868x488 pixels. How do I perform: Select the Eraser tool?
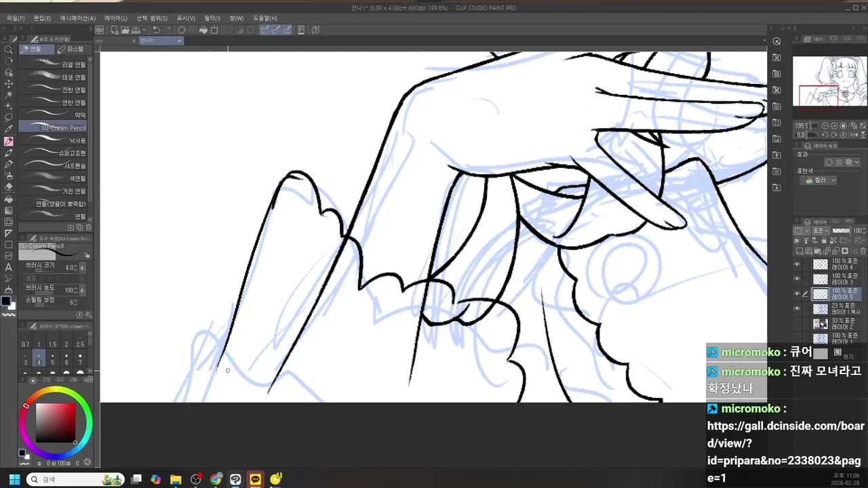coord(9,187)
